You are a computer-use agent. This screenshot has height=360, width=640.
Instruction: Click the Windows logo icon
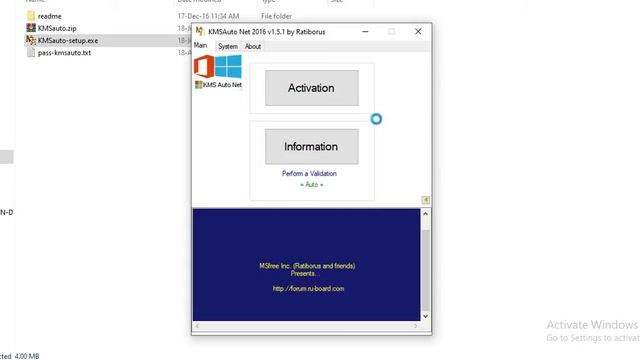[x=228, y=67]
